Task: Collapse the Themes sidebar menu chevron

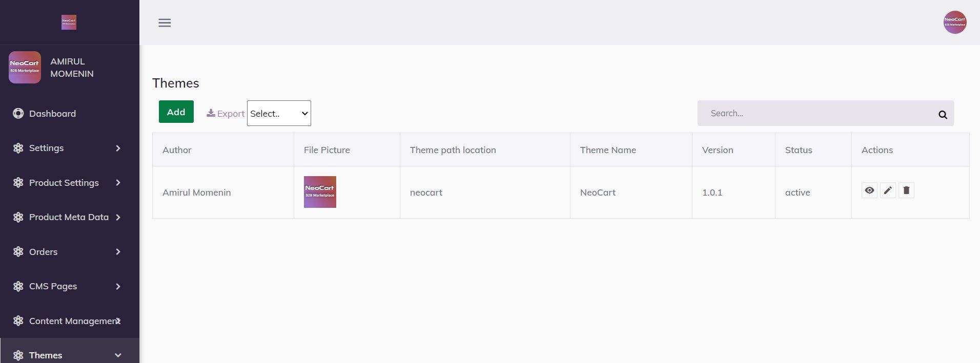Action: click(118, 355)
